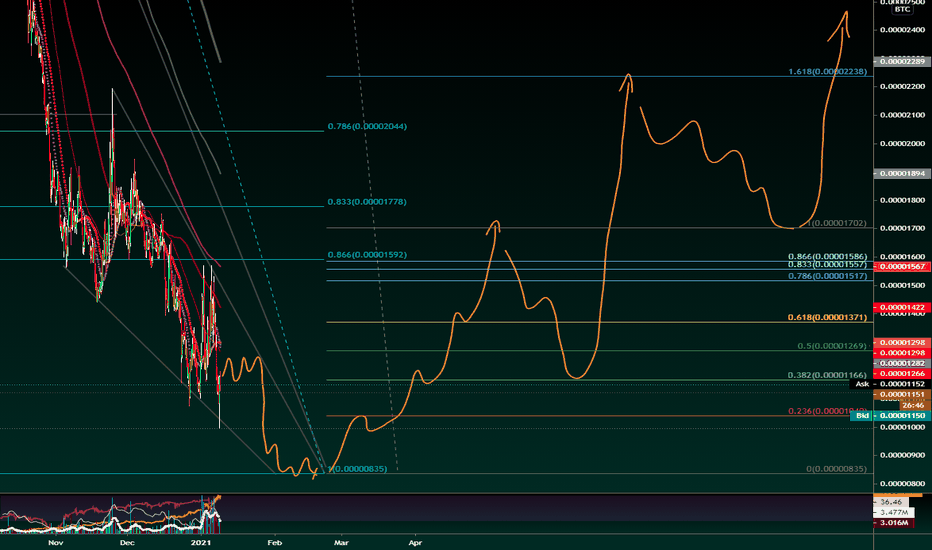Click the 36.46 indicator value tag

(x=890, y=502)
